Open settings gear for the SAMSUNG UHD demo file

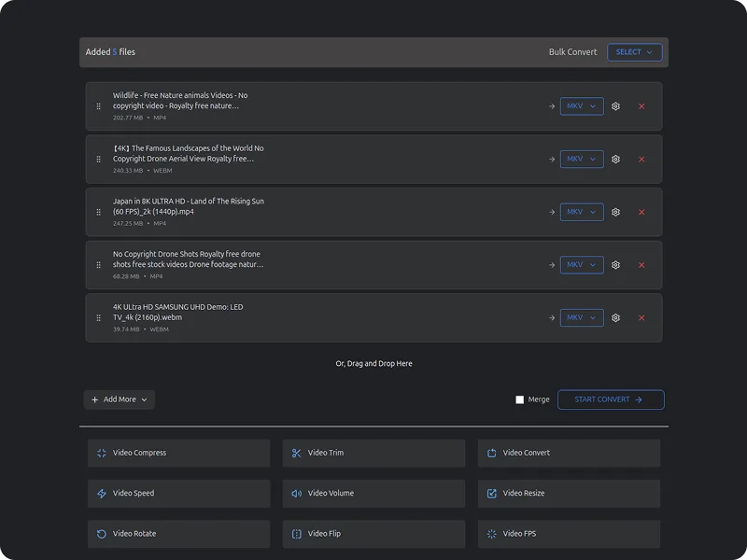[x=615, y=317]
